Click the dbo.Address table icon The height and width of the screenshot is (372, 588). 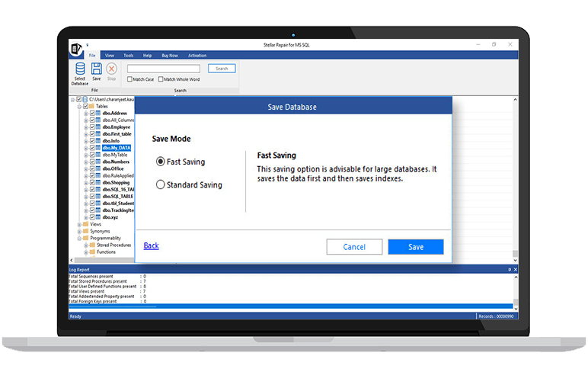click(98, 113)
